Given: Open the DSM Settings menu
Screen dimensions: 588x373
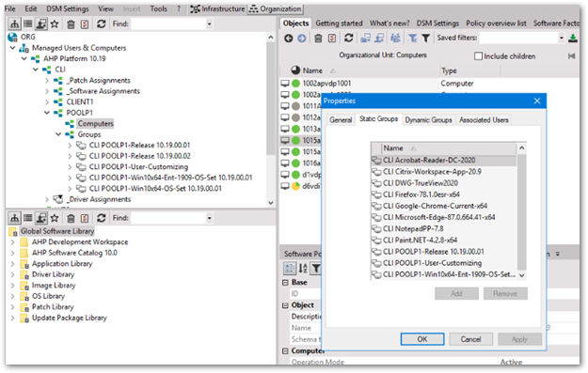Looking at the screenshot, I should coord(68,8).
